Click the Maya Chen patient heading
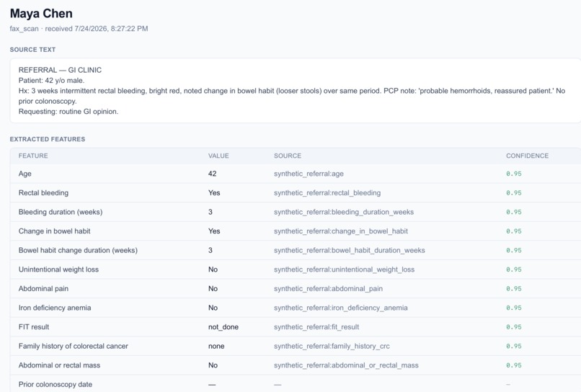This screenshot has height=392, width=581. 41,14
